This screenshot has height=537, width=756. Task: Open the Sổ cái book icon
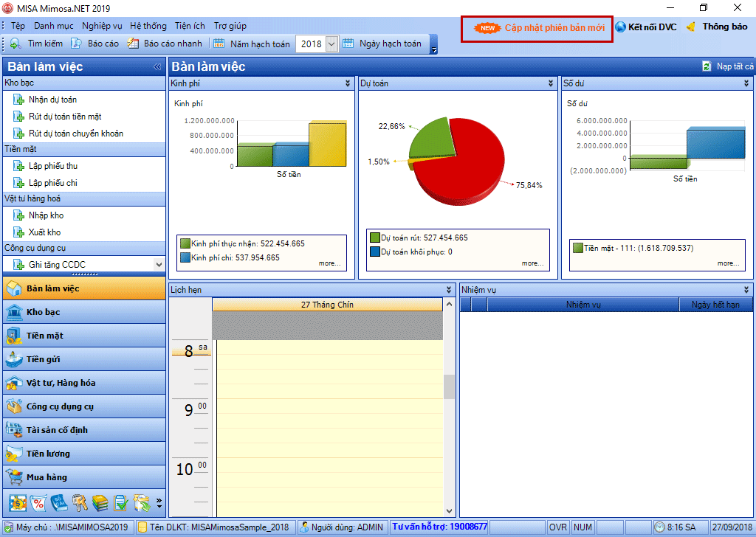pyautogui.click(x=59, y=503)
